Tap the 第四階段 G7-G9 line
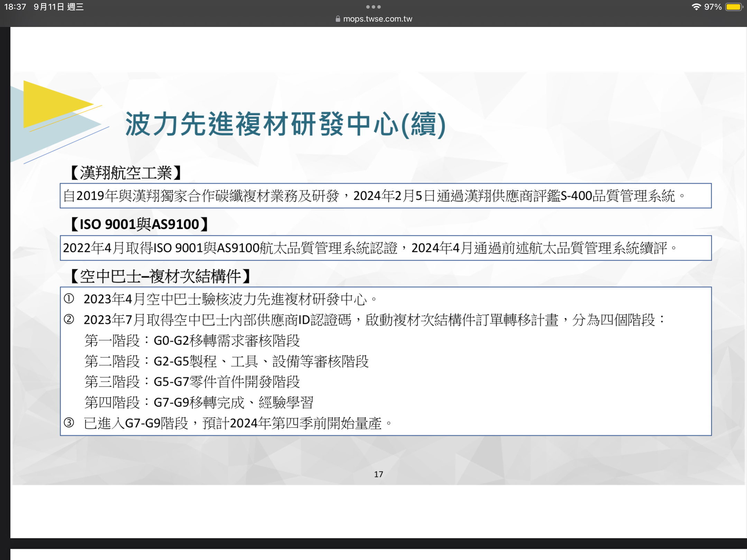The width and height of the screenshot is (747, 560). tap(199, 403)
